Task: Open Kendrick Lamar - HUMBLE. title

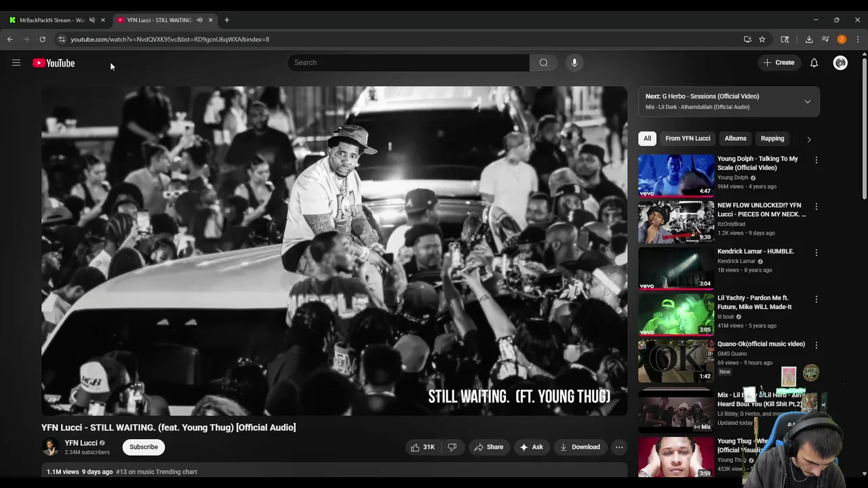Action: click(755, 251)
